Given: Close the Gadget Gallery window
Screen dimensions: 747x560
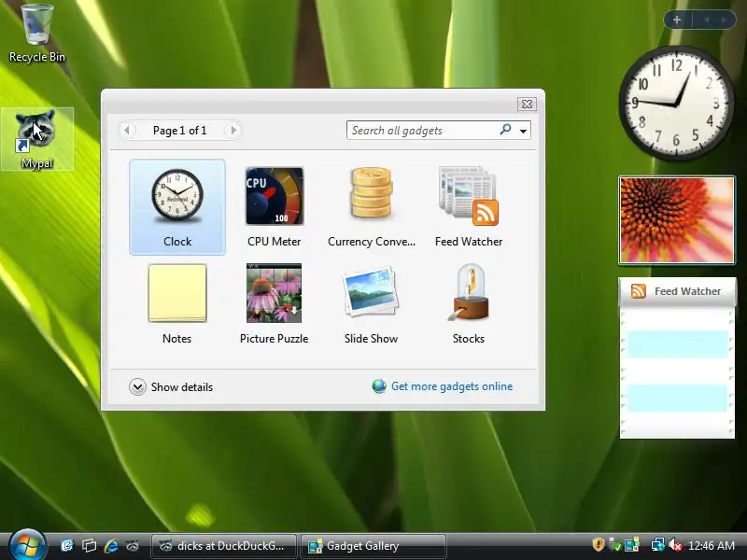Looking at the screenshot, I should [x=527, y=104].
